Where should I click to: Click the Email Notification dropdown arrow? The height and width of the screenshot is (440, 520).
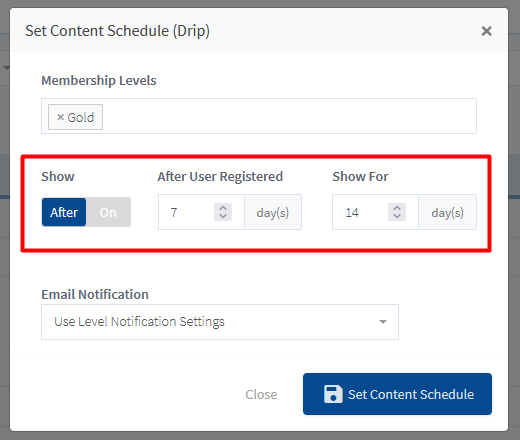pyautogui.click(x=383, y=322)
